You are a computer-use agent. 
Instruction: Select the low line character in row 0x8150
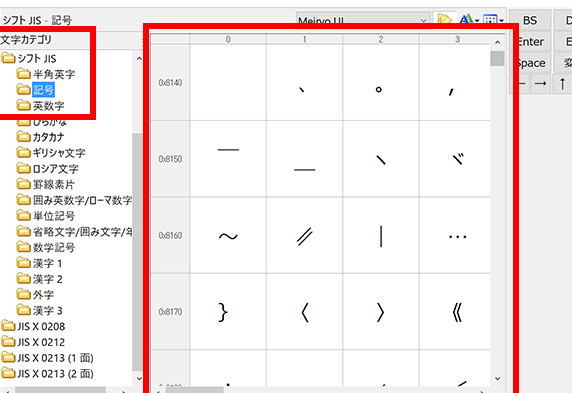click(305, 159)
